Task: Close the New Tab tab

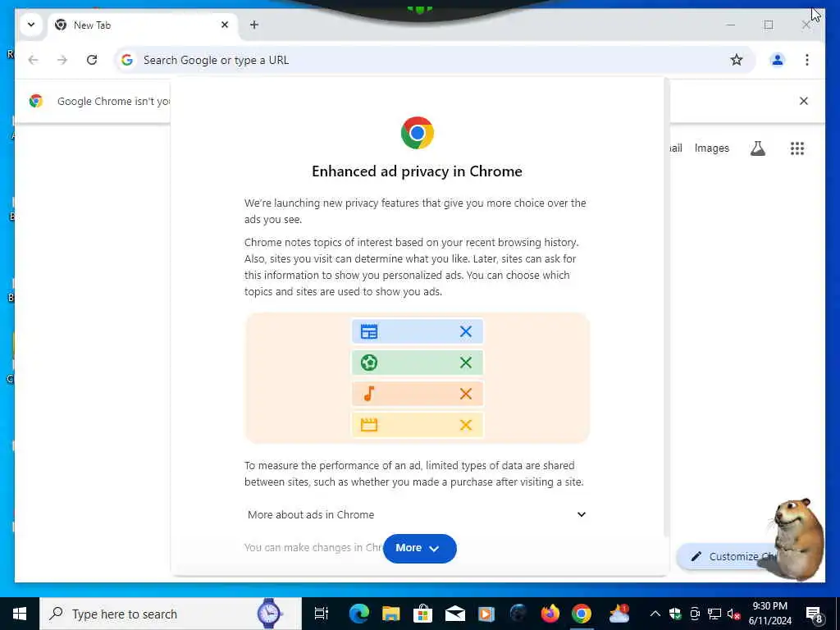Action: [225, 25]
